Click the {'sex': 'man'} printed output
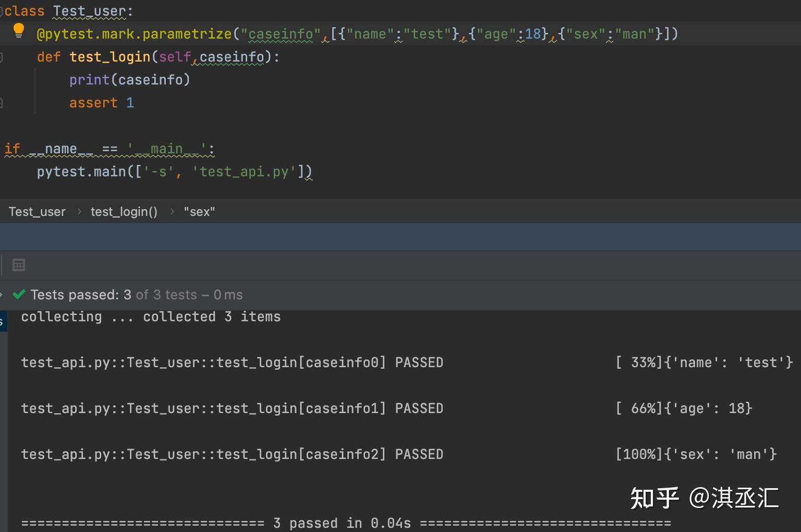This screenshot has width=801, height=532. pyautogui.click(x=720, y=454)
